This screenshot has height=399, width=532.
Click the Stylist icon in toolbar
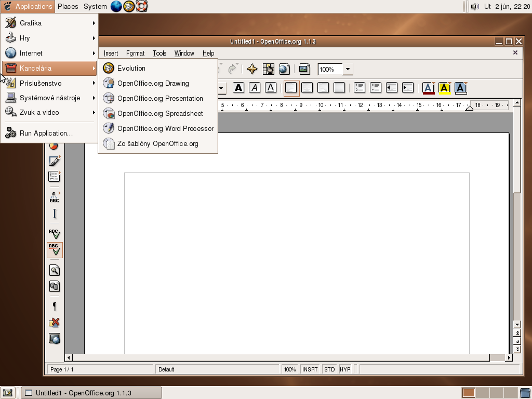[269, 69]
